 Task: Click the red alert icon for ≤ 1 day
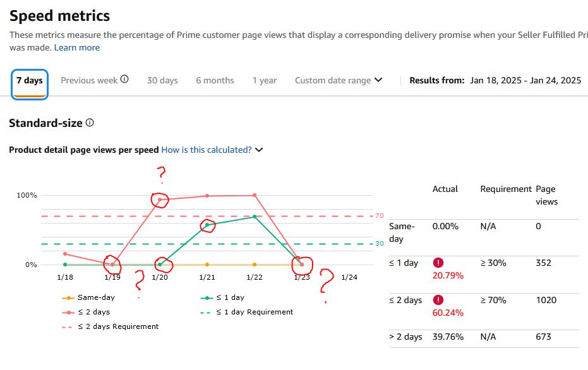pyautogui.click(x=438, y=263)
